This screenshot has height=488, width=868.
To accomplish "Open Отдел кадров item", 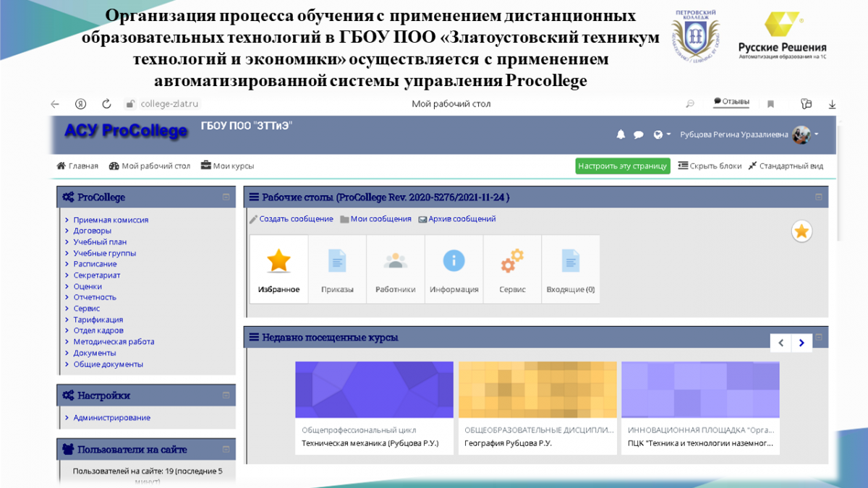I will click(98, 330).
